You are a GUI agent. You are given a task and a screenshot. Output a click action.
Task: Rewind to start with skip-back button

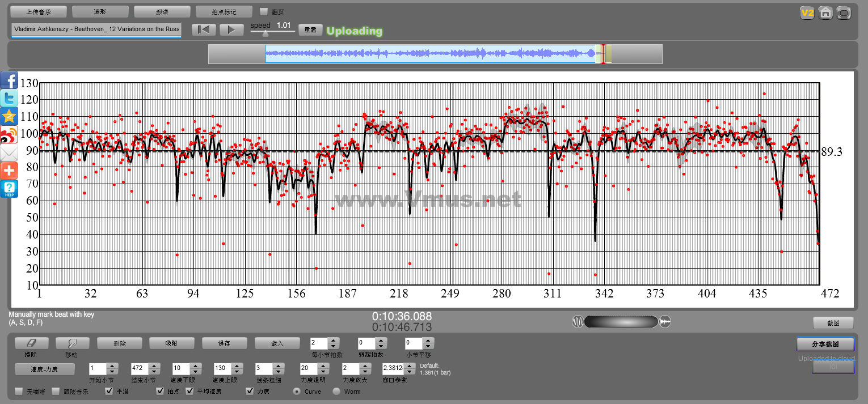point(203,30)
